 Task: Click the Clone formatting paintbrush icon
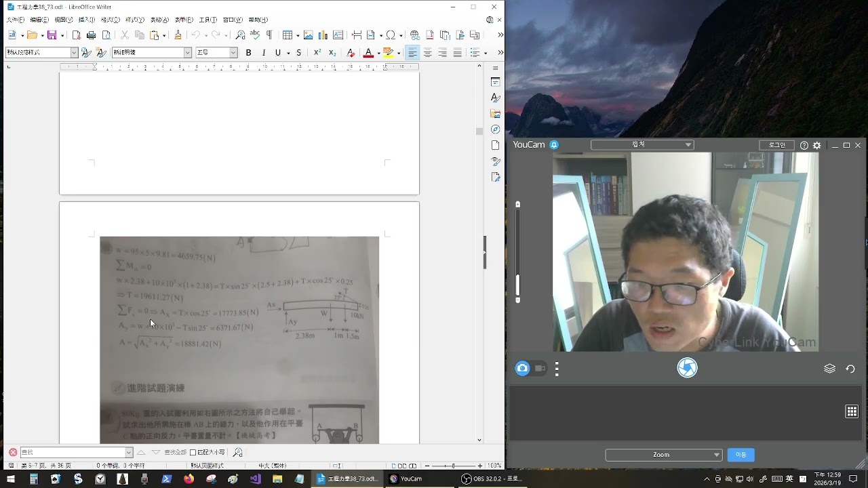178,35
